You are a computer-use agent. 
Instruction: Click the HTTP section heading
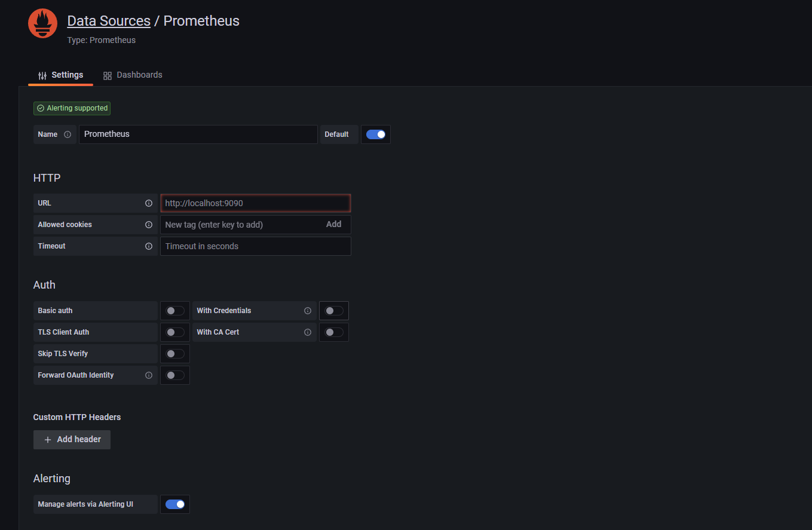pyautogui.click(x=47, y=178)
